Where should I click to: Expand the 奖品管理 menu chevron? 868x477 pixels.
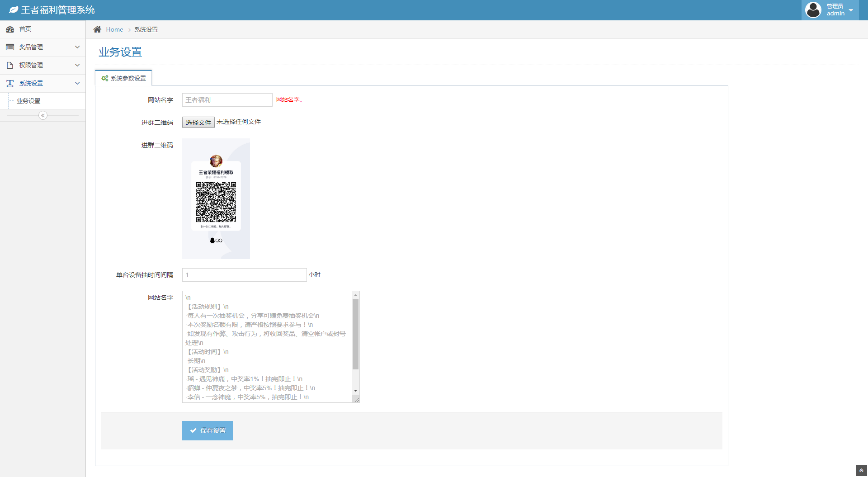(x=77, y=47)
